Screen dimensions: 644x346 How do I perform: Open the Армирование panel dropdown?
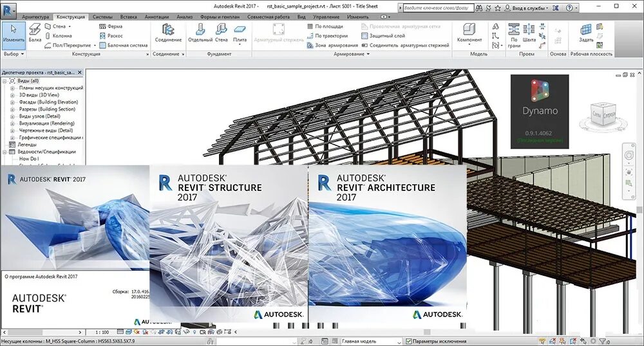pos(352,54)
